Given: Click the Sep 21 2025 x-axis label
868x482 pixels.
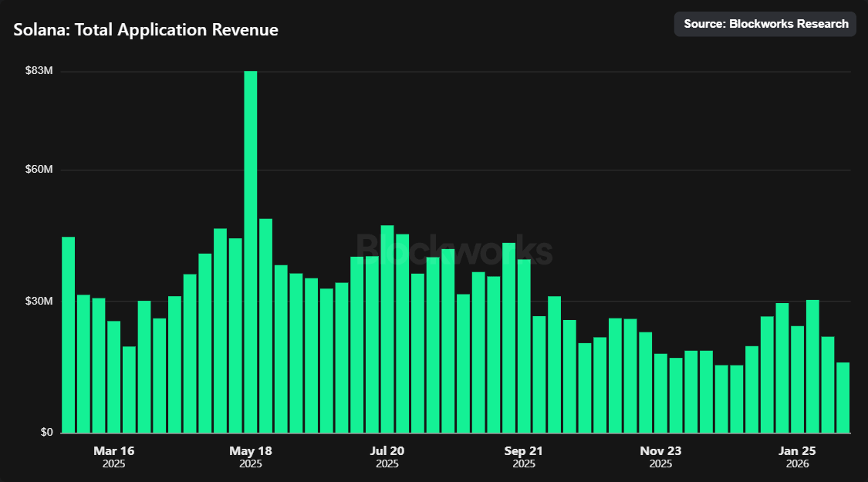Looking at the screenshot, I should point(524,457).
